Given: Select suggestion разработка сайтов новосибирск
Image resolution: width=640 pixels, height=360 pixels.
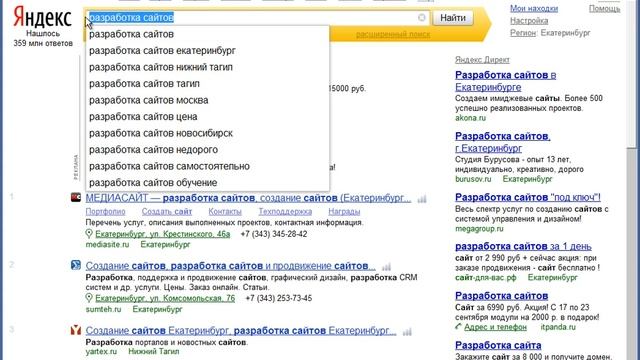Looking at the screenshot, I should [207, 133].
